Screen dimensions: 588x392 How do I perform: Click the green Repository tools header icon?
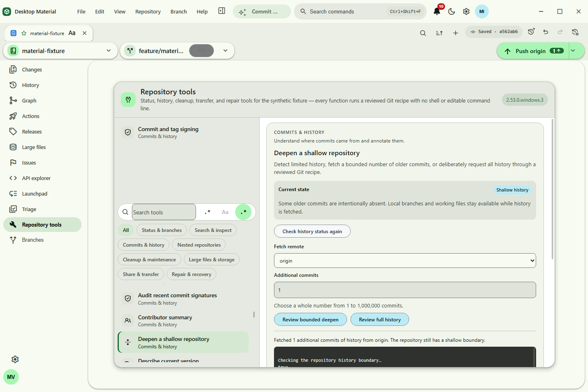click(x=128, y=100)
